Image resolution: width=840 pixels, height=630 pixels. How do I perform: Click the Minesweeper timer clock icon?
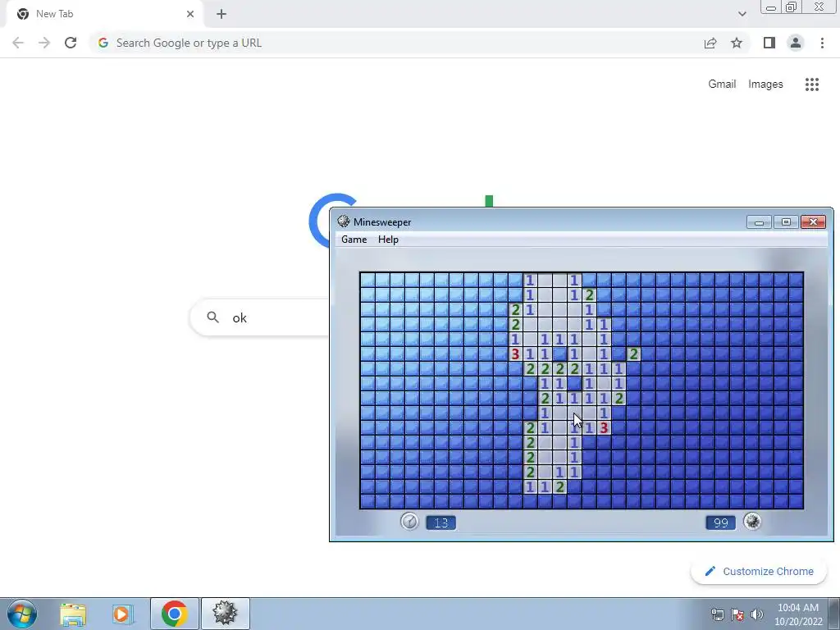click(410, 522)
